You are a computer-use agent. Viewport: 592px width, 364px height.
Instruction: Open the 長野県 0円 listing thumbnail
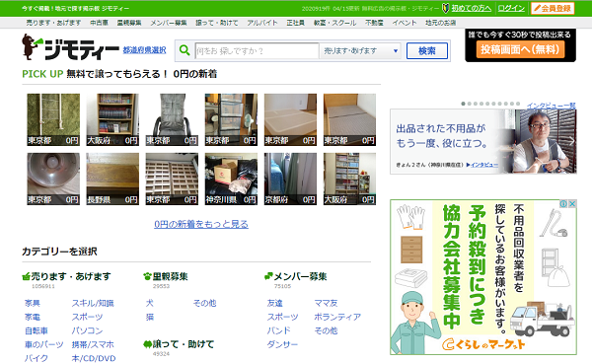[112, 179]
